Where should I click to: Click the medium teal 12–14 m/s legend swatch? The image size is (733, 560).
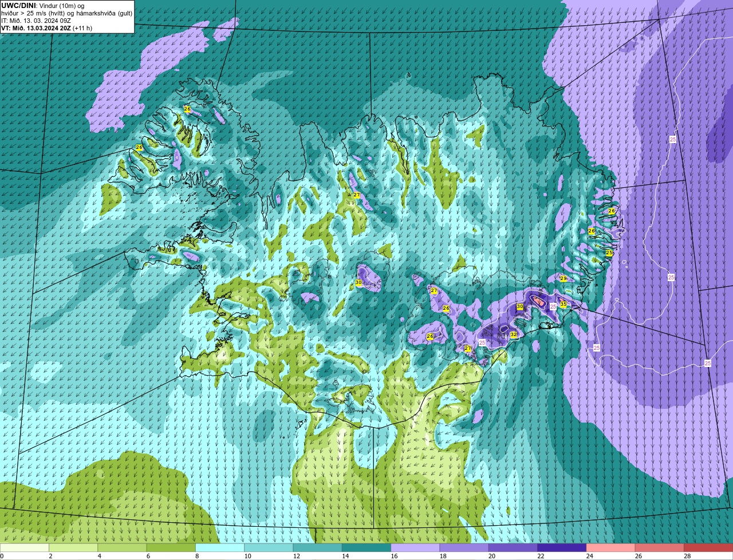[317, 547]
